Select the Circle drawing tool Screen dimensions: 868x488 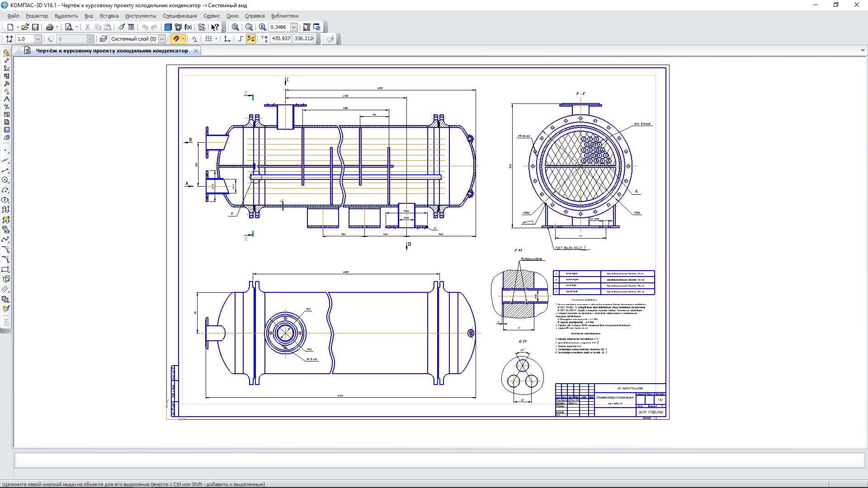point(5,180)
